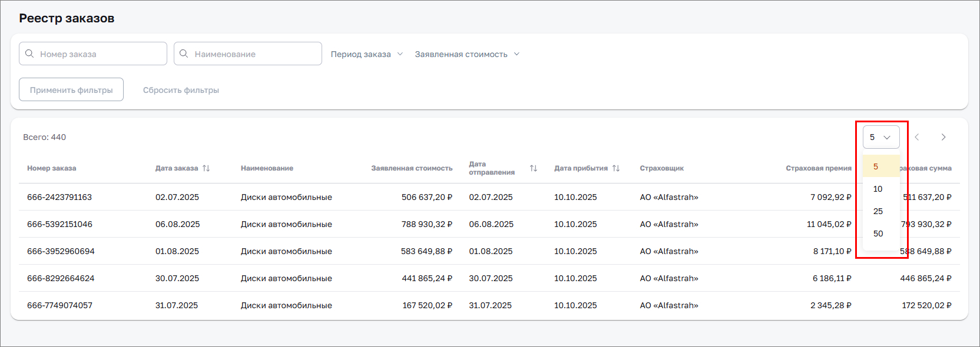Expand the Период заказа filter
Viewport: 980px width, 347px height.
pyautogui.click(x=366, y=54)
